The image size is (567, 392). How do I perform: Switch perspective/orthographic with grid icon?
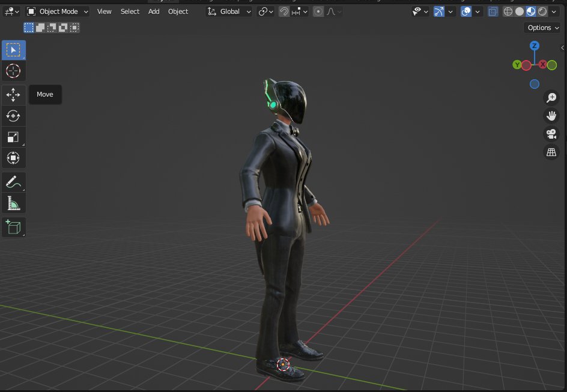pos(551,152)
